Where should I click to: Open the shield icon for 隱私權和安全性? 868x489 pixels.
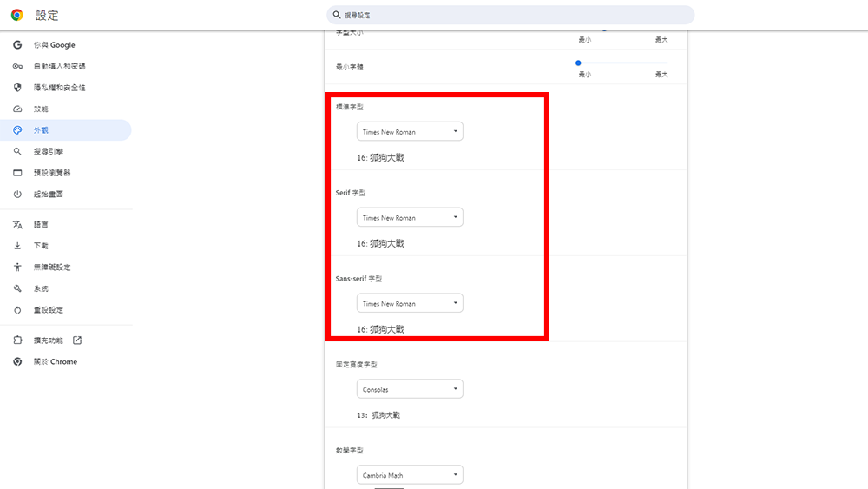coord(17,88)
